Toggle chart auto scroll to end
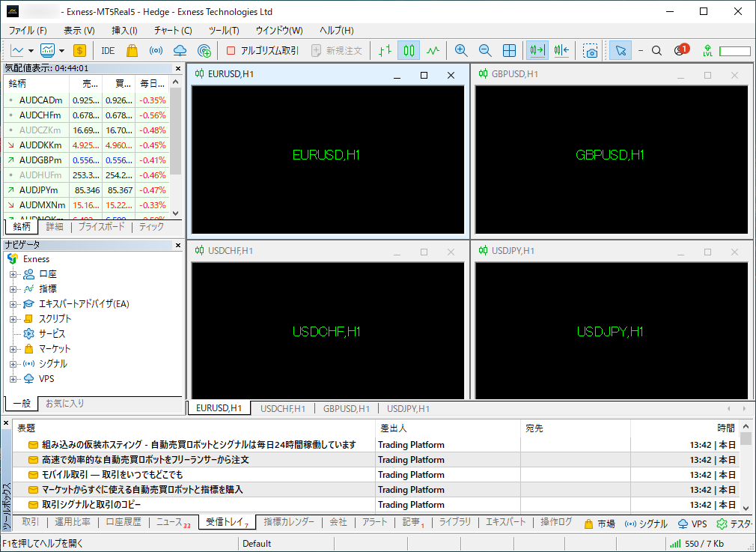 point(537,51)
